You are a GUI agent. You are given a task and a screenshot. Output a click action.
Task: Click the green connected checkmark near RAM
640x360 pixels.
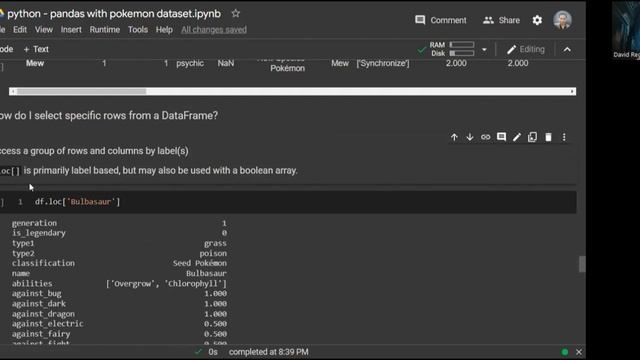422,50
